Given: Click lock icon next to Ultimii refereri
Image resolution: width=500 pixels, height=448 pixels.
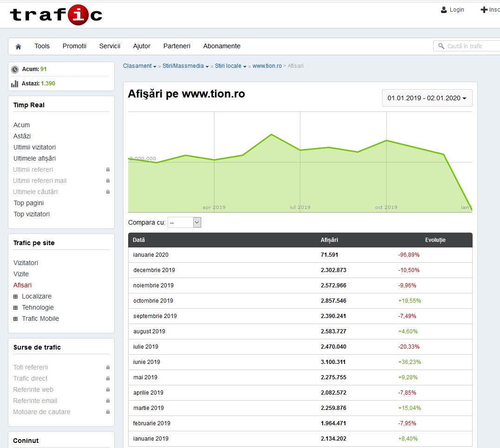Looking at the screenshot, I should [x=108, y=170].
